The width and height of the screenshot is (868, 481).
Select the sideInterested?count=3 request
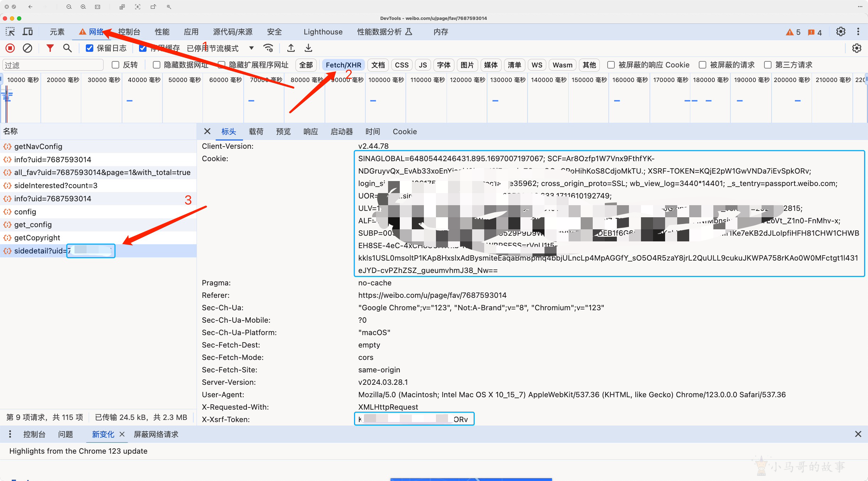click(x=98, y=185)
